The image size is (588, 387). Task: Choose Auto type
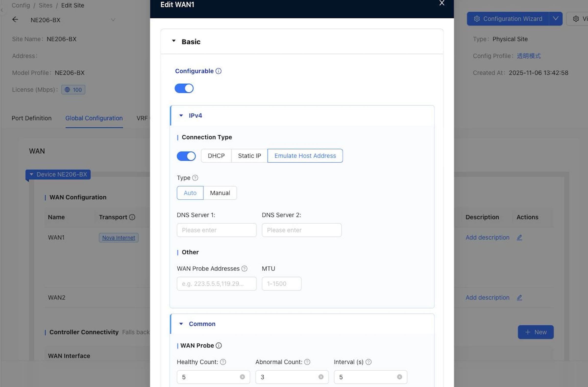190,193
